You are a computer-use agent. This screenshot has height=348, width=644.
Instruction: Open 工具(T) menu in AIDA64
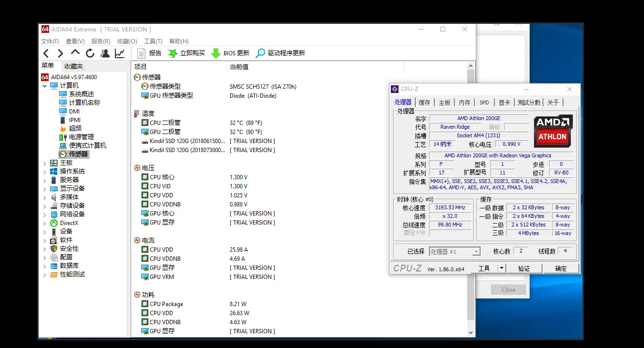click(153, 41)
